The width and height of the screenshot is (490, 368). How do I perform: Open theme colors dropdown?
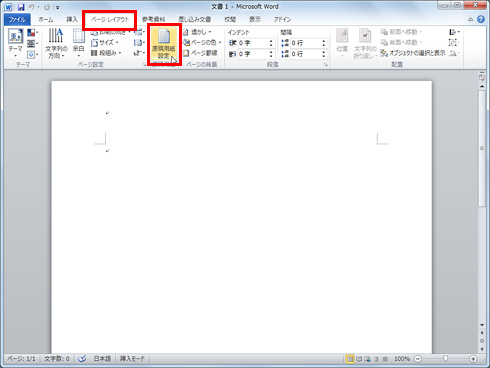pyautogui.click(x=32, y=33)
